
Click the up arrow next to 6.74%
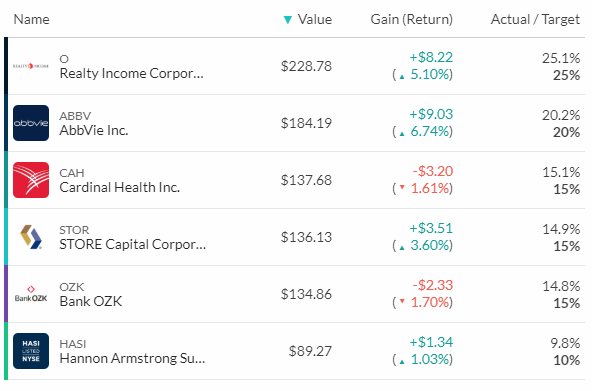(402, 134)
